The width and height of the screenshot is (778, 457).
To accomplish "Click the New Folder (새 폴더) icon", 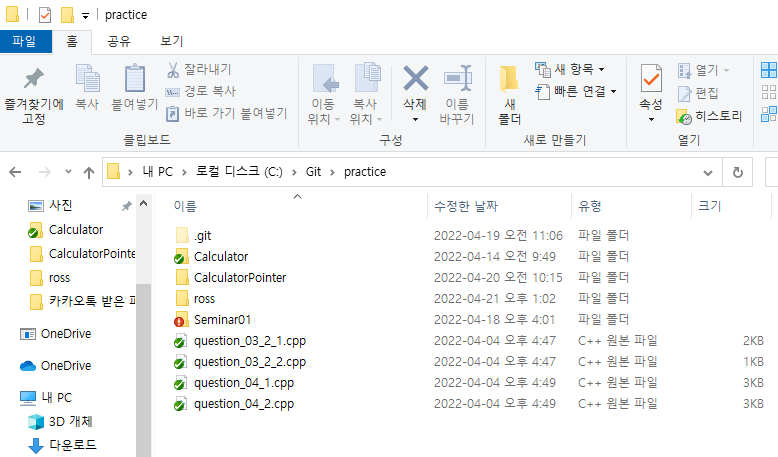I will pos(509,78).
